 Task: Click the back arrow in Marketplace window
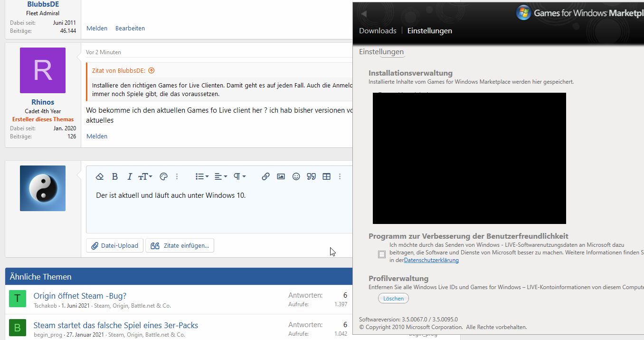(364, 14)
